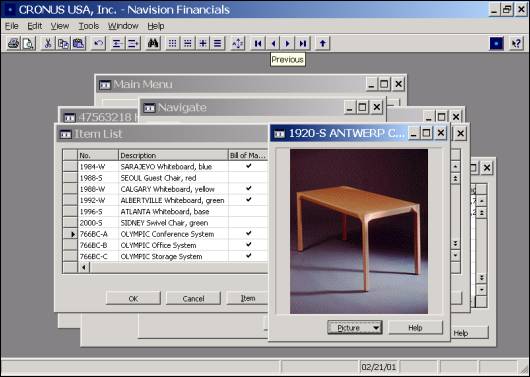Open Print Preview from the toolbar
The image size is (530, 377).
29,43
